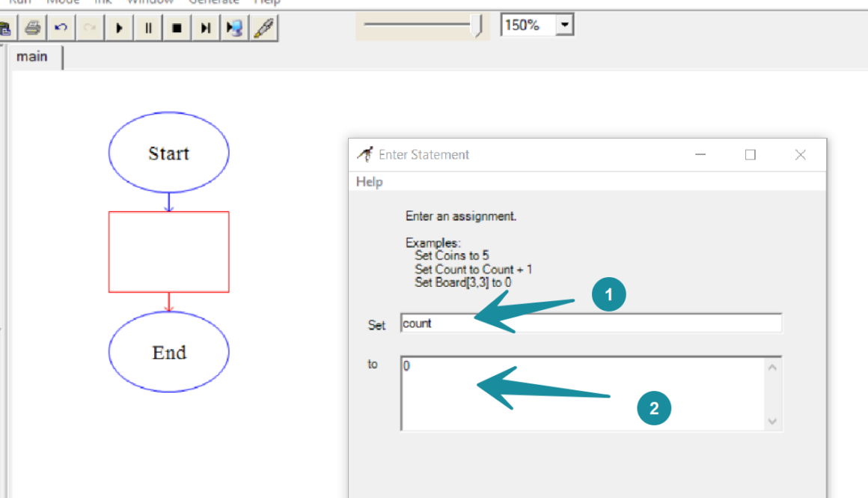
Task: Open Help menu in Enter Statement dialog
Action: click(x=369, y=182)
